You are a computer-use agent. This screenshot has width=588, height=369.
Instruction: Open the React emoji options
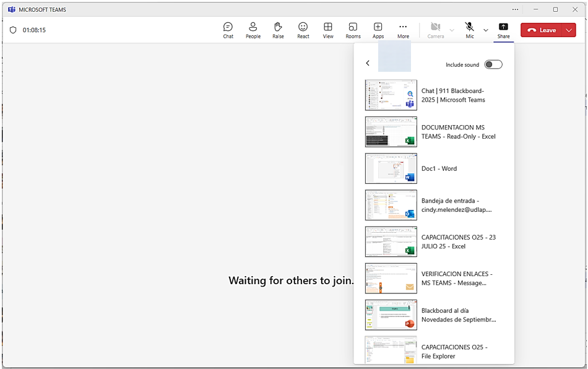pyautogui.click(x=303, y=30)
